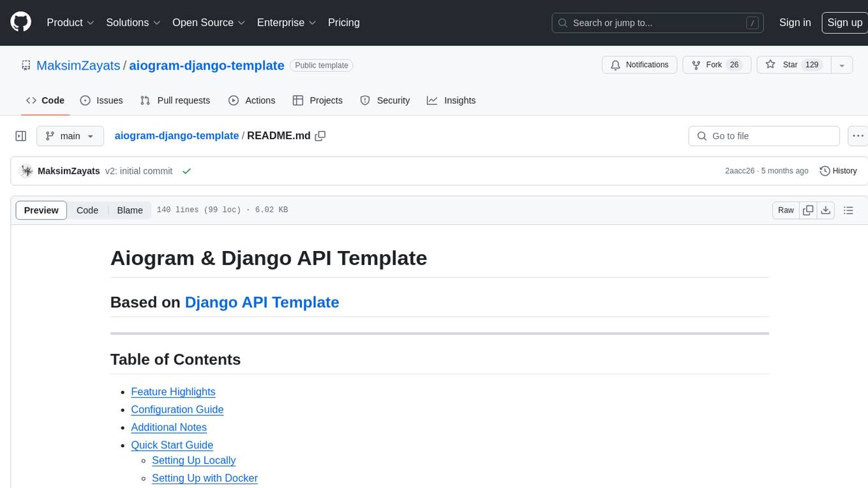Copy the README.md file path
The width and height of the screenshot is (868, 488).
(x=320, y=136)
